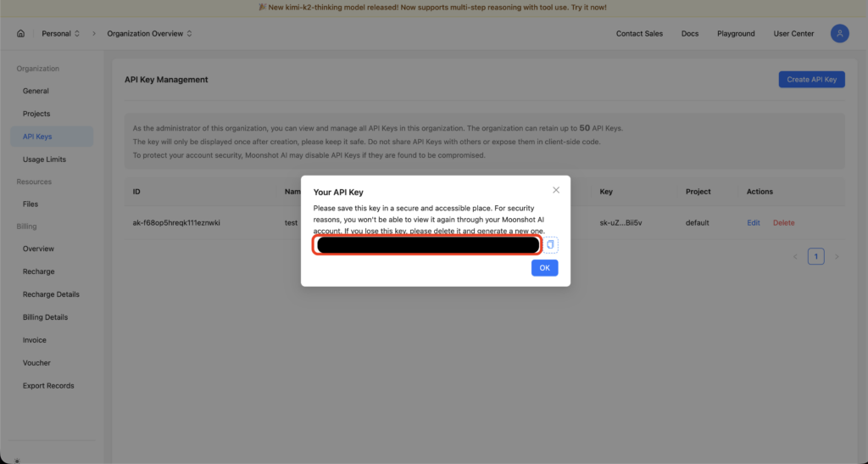Open the Projects sidebar item
The width and height of the screenshot is (868, 464).
coord(36,114)
